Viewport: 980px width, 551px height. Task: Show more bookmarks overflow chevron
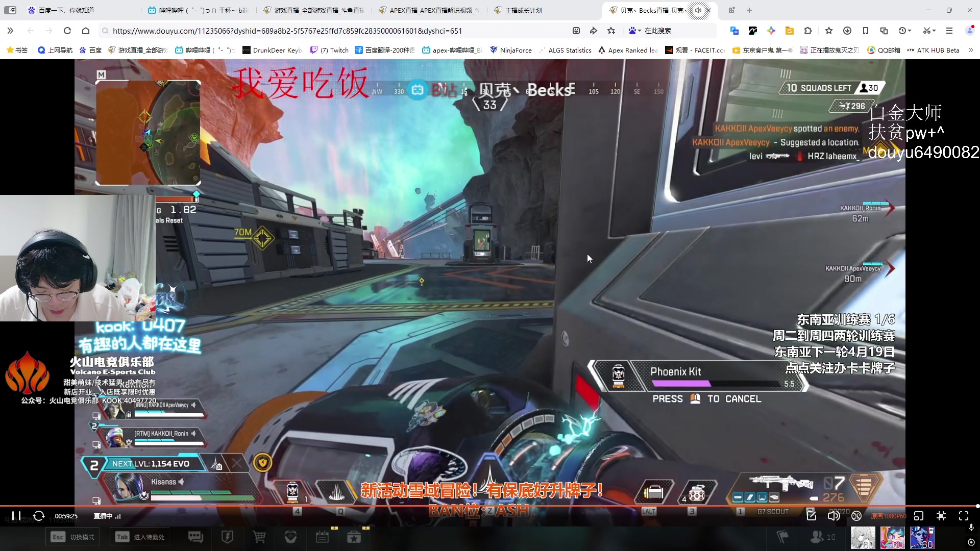coord(971,50)
